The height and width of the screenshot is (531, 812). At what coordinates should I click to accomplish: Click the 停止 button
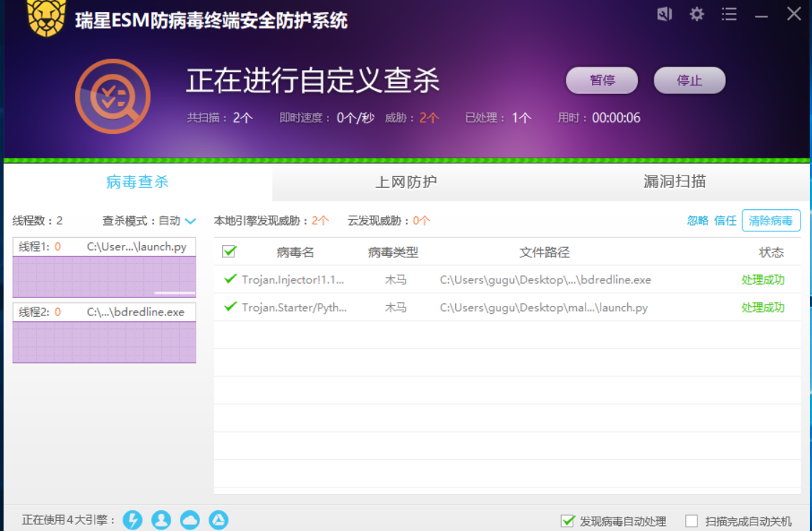coord(689,80)
